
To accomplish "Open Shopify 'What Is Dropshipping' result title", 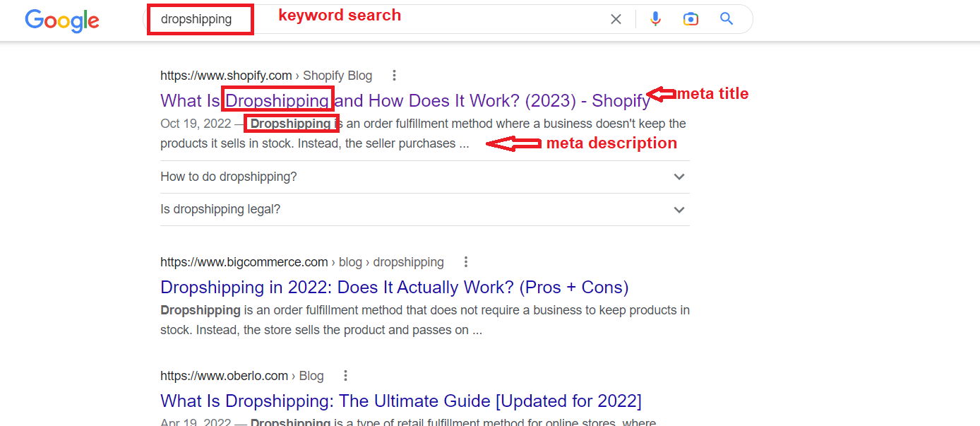I will (x=405, y=100).
